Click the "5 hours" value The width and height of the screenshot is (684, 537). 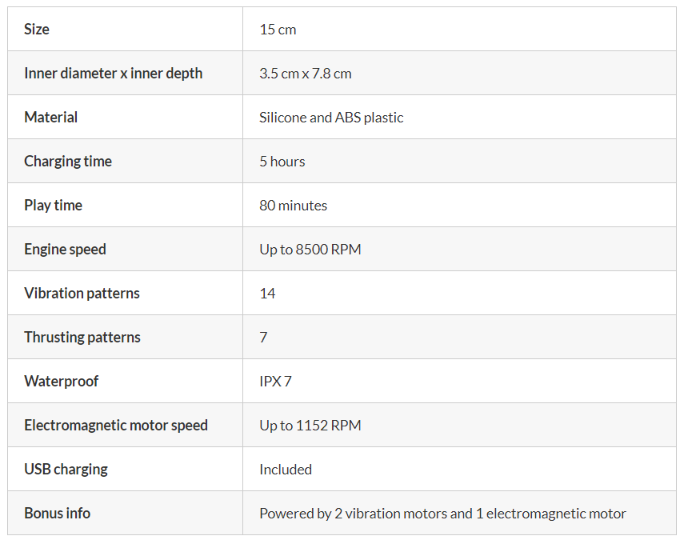pos(282,161)
